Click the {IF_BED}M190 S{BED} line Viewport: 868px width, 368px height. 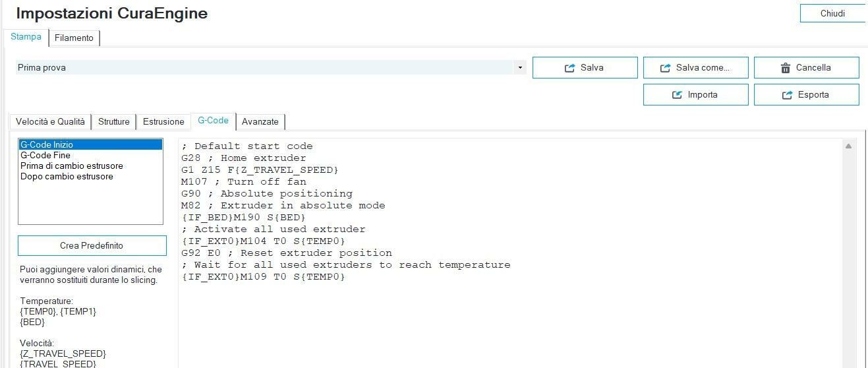pyautogui.click(x=244, y=217)
